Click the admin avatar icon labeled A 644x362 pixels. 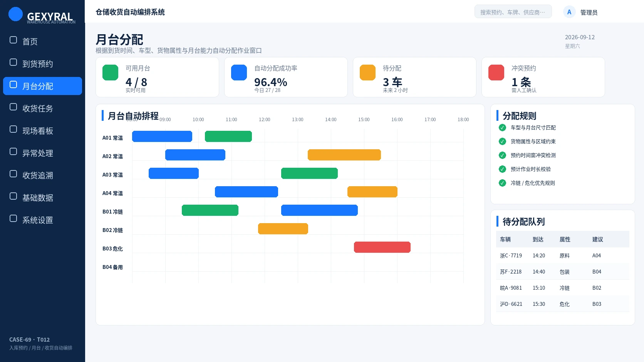click(569, 12)
